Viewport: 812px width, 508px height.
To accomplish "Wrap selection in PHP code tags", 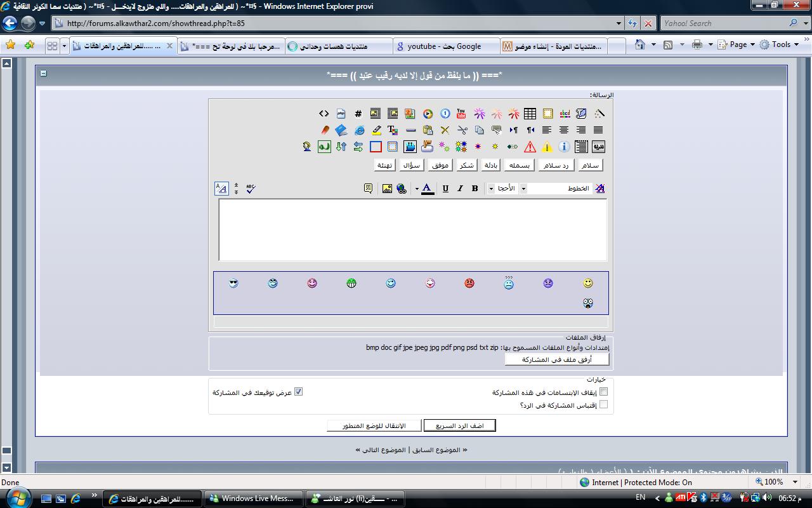I will coord(341,114).
